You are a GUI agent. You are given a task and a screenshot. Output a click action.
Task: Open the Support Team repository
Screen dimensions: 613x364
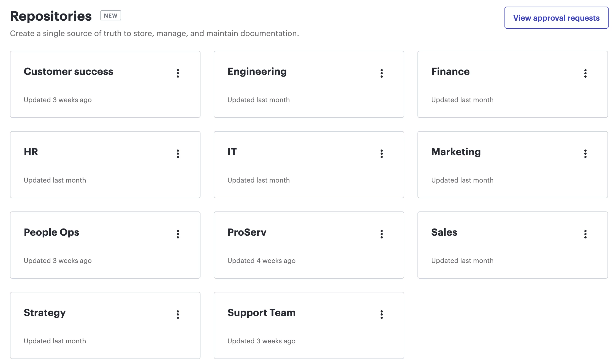click(261, 313)
